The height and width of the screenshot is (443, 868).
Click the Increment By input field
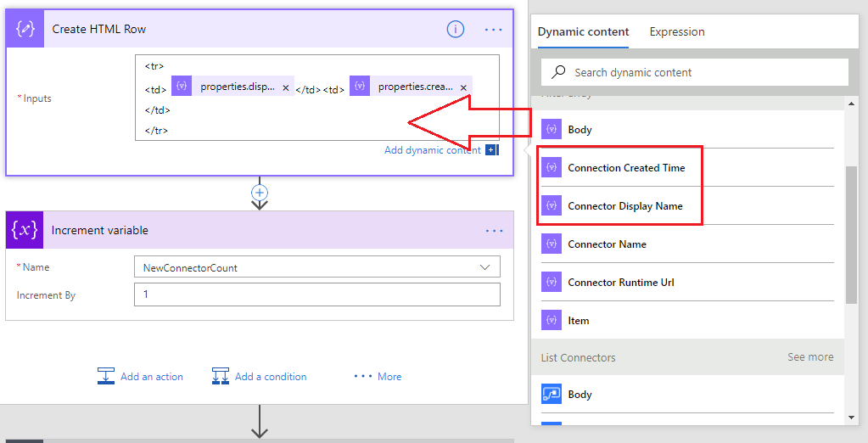tap(316, 294)
